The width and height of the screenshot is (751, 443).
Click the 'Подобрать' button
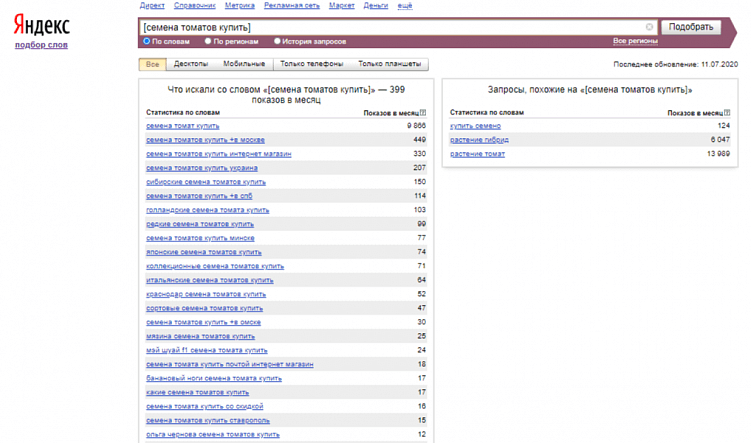(691, 27)
